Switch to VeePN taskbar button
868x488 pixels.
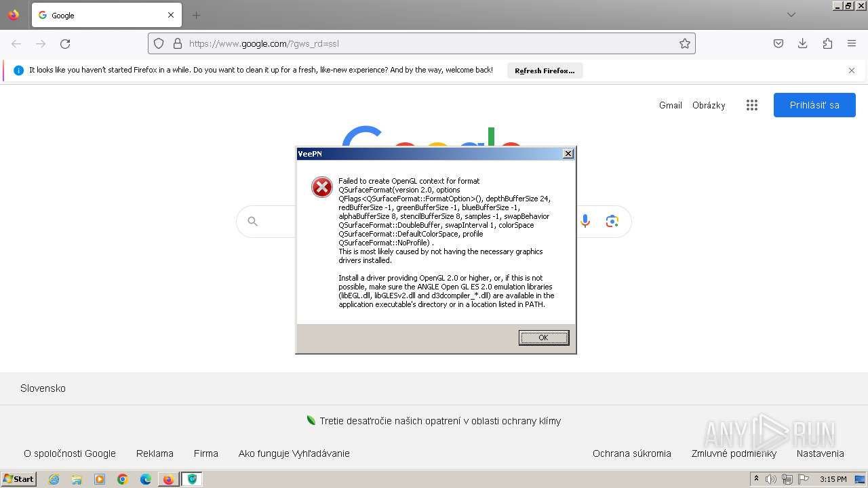click(x=192, y=479)
